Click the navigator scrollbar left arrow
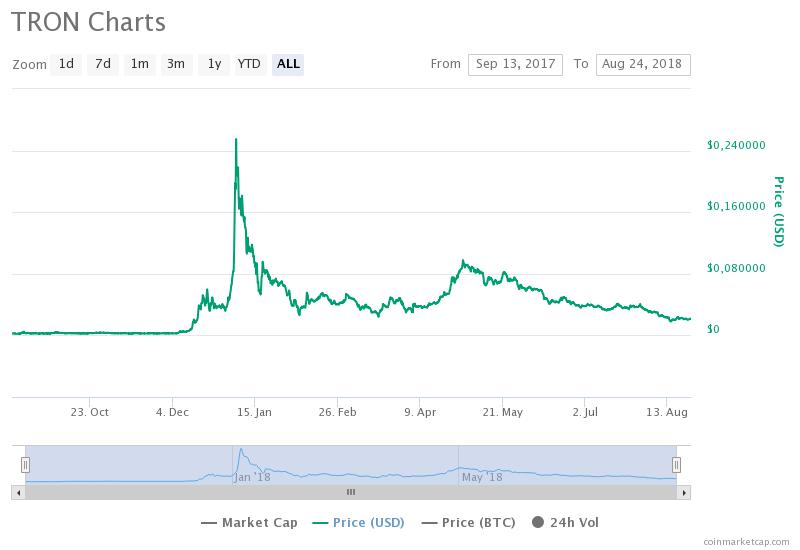This screenshot has width=800, height=550. (18, 492)
